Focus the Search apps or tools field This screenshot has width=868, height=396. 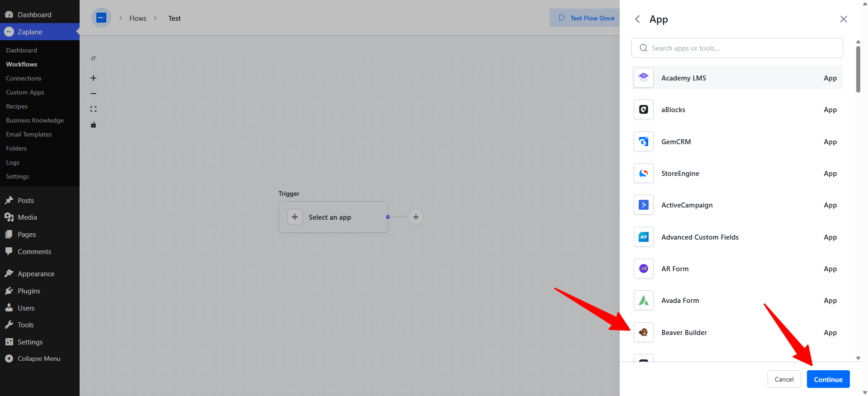(737, 48)
